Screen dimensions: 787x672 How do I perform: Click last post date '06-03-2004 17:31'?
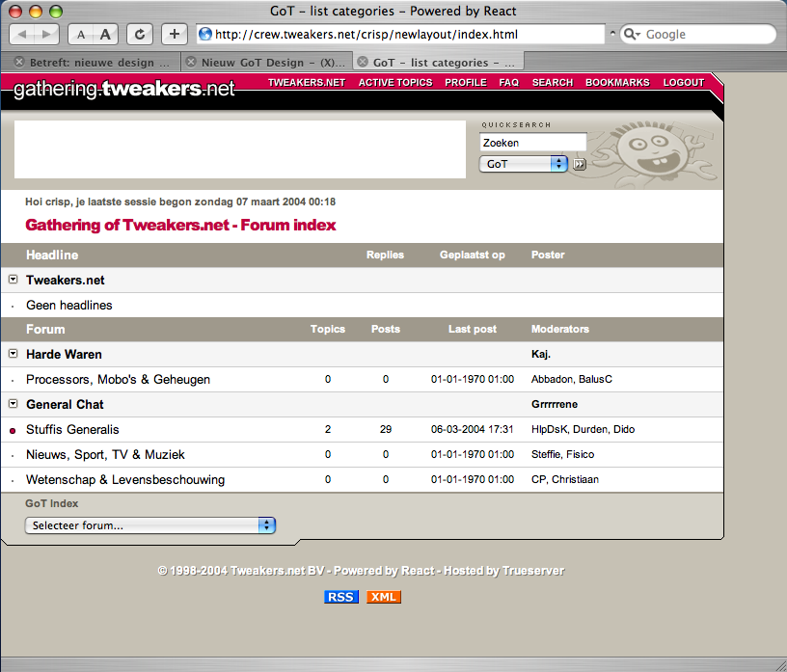[x=473, y=430]
